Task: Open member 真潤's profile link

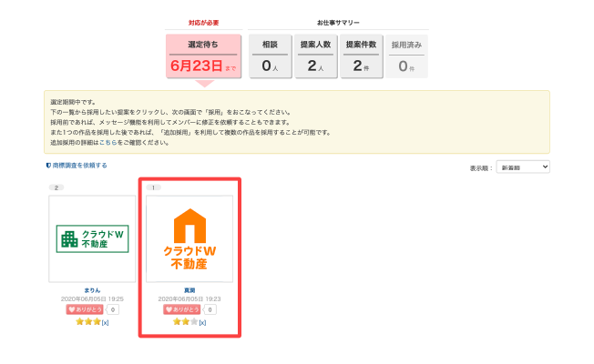Action: click(189, 290)
